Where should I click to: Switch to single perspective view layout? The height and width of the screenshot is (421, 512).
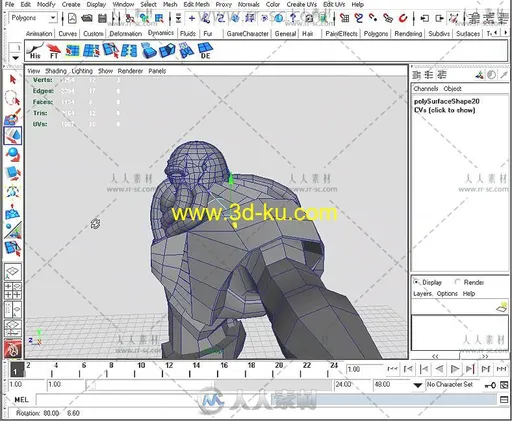pyautogui.click(x=13, y=271)
